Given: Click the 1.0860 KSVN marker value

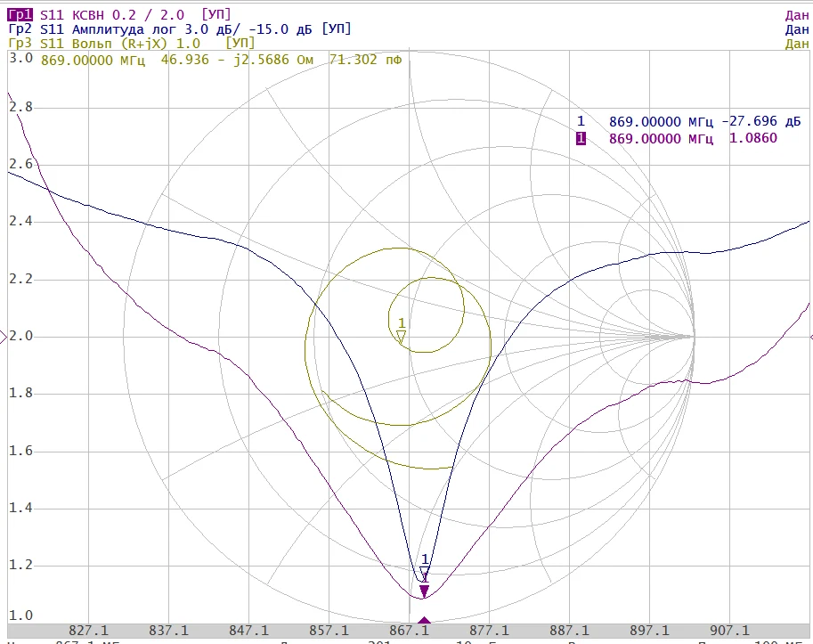Looking at the screenshot, I should tap(753, 138).
